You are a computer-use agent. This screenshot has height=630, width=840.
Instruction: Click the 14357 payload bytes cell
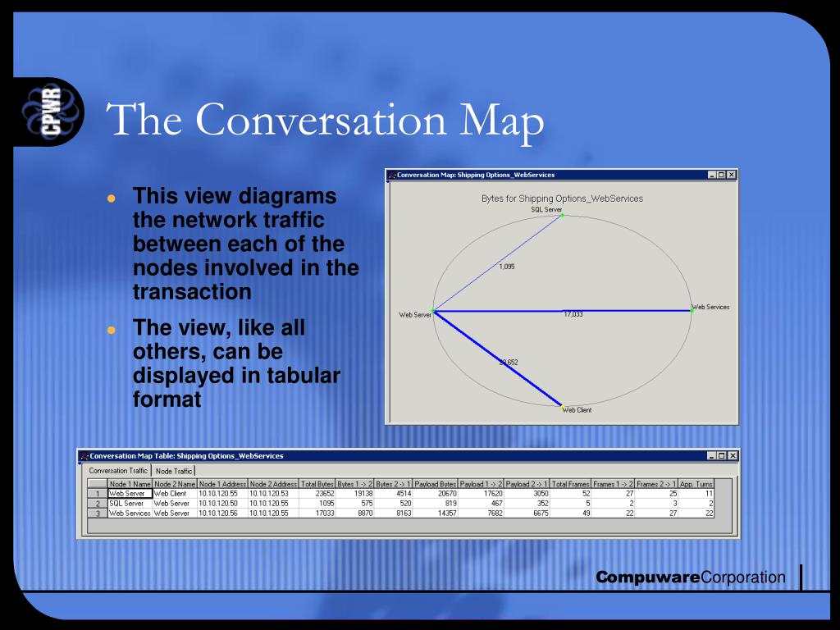point(436,513)
